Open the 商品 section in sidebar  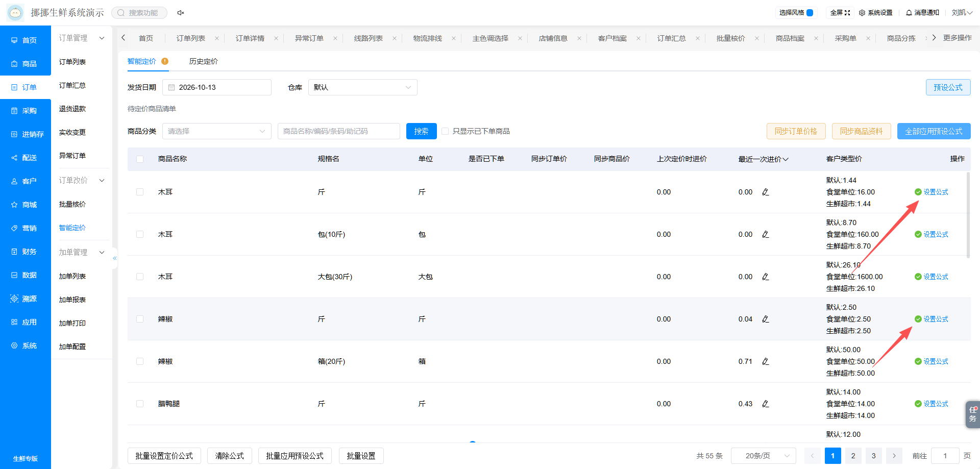(x=25, y=64)
